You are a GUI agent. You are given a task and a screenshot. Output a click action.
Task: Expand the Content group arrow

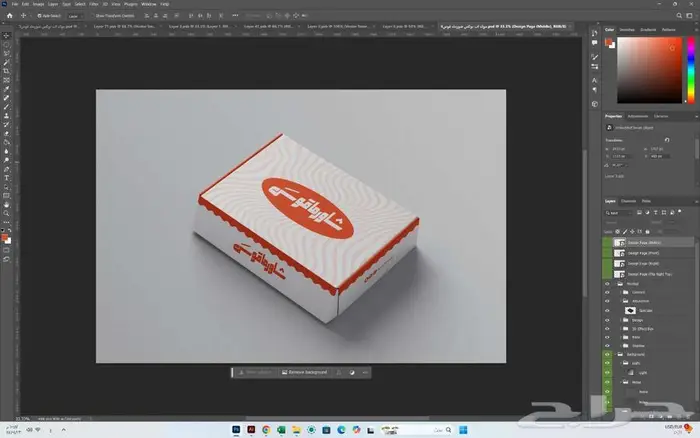point(621,292)
